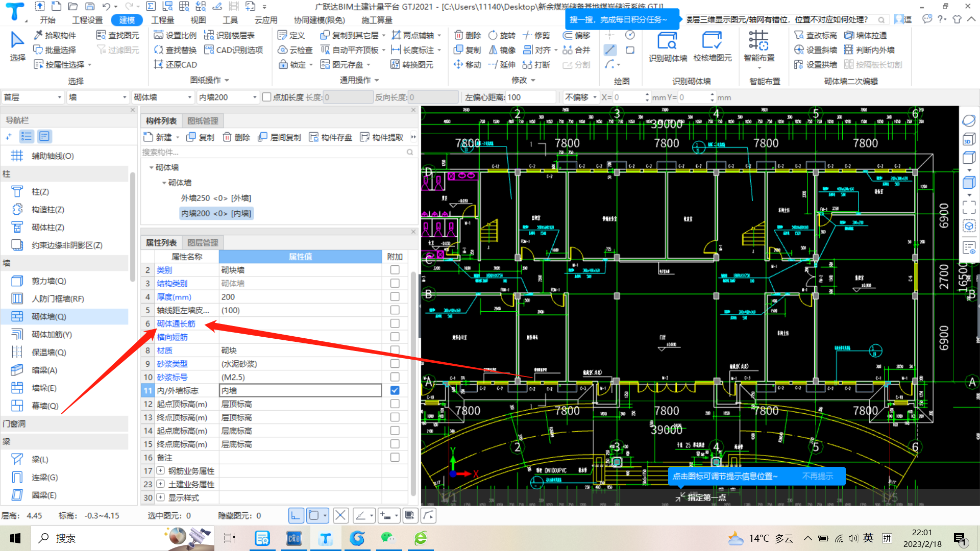Open the 识别砌体墙 recognize masonry wall tool
Viewport: 980px width, 551px height.
(668, 47)
